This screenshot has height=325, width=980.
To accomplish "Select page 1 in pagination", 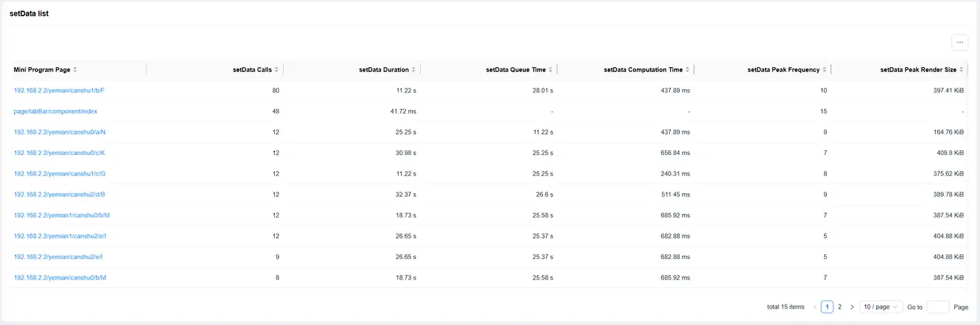I will (827, 307).
